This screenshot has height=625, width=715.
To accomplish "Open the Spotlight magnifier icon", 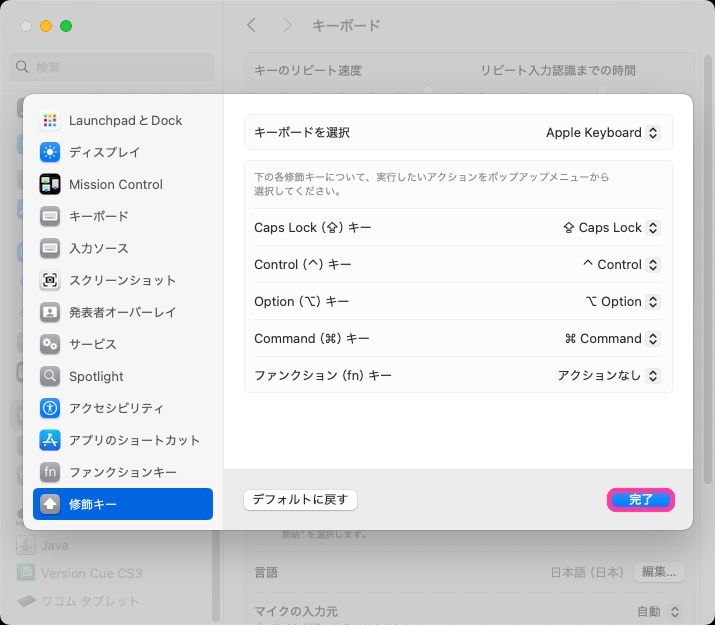I will pyautogui.click(x=50, y=377).
